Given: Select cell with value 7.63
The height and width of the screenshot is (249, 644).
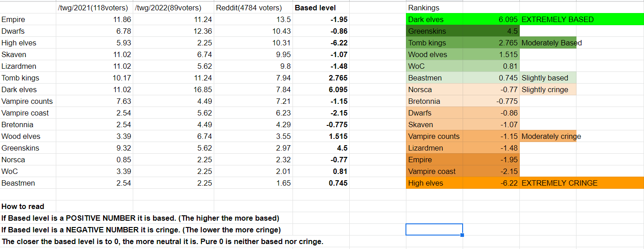Looking at the screenshot, I should [x=95, y=102].
